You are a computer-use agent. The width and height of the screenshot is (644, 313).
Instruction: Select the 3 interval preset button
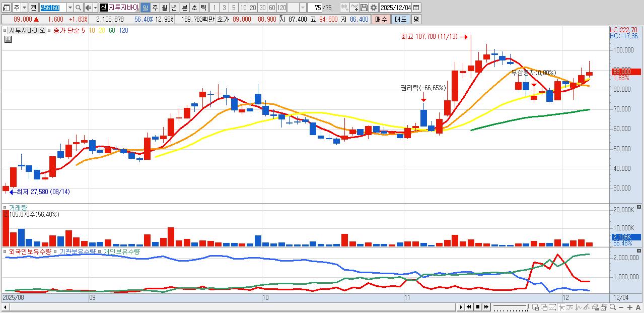pyautogui.click(x=224, y=8)
